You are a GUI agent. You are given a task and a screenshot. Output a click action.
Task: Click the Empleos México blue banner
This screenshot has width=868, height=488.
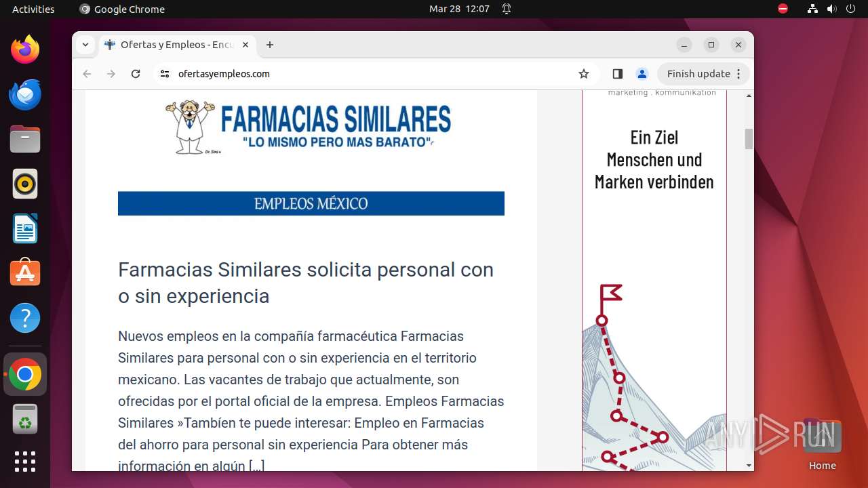pos(311,203)
